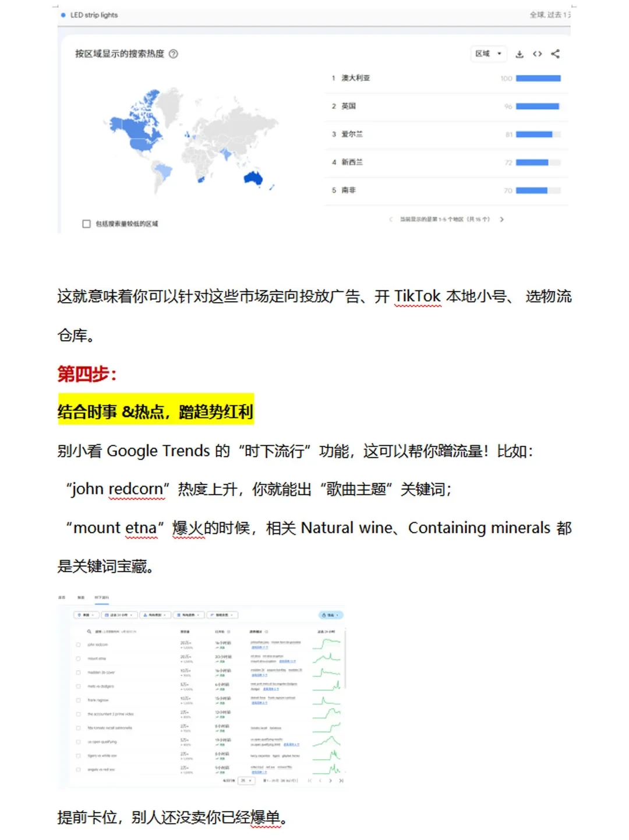Screen dimensions: 629x840
Task: Go to next page of trending results
Action: pos(330,781)
